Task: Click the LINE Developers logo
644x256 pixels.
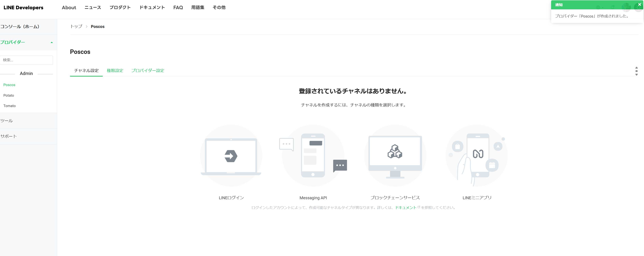Action: coord(23,7)
